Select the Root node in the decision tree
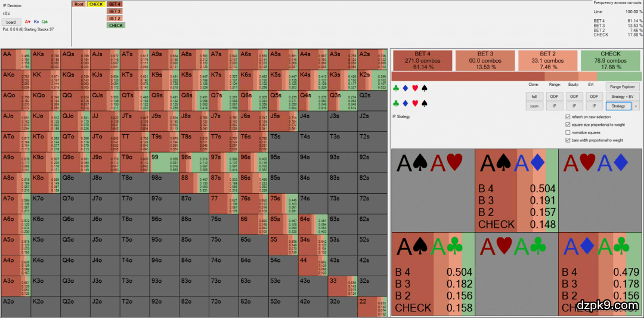The image size is (644, 318). coord(79,4)
